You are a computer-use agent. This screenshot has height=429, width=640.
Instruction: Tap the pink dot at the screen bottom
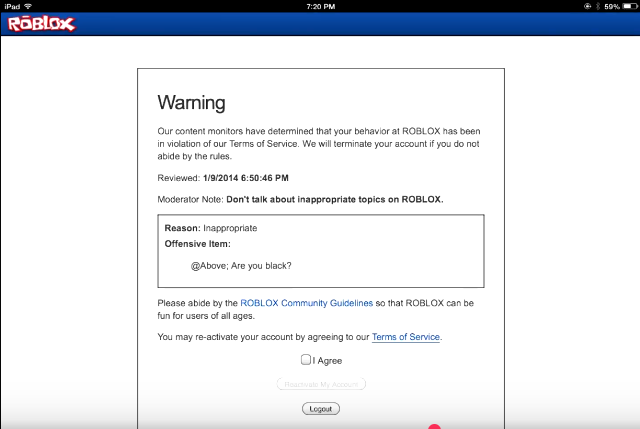[435, 426]
